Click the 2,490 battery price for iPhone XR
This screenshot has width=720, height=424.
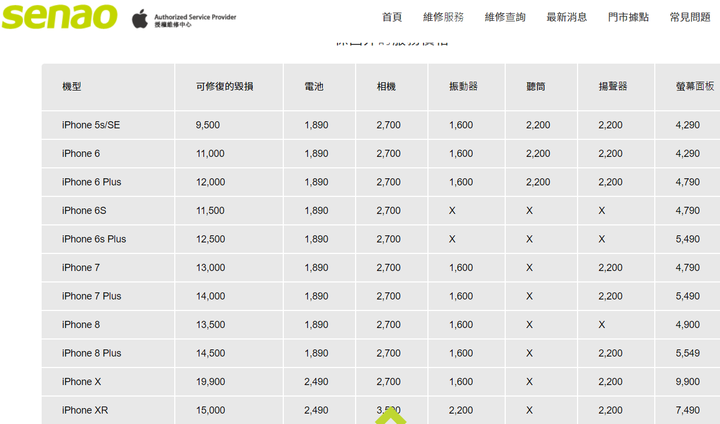coord(316,410)
